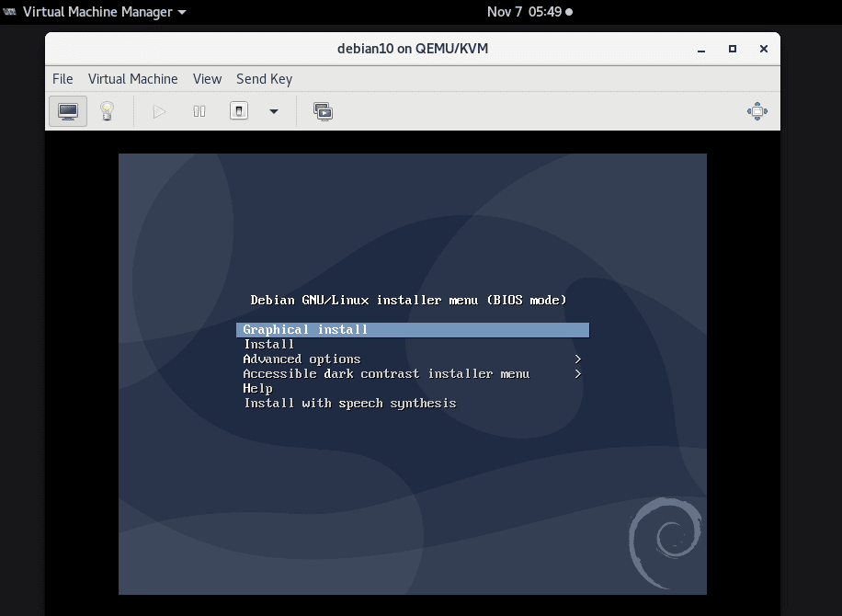Open the Send Key menu
The width and height of the screenshot is (842, 616).
pyautogui.click(x=264, y=79)
